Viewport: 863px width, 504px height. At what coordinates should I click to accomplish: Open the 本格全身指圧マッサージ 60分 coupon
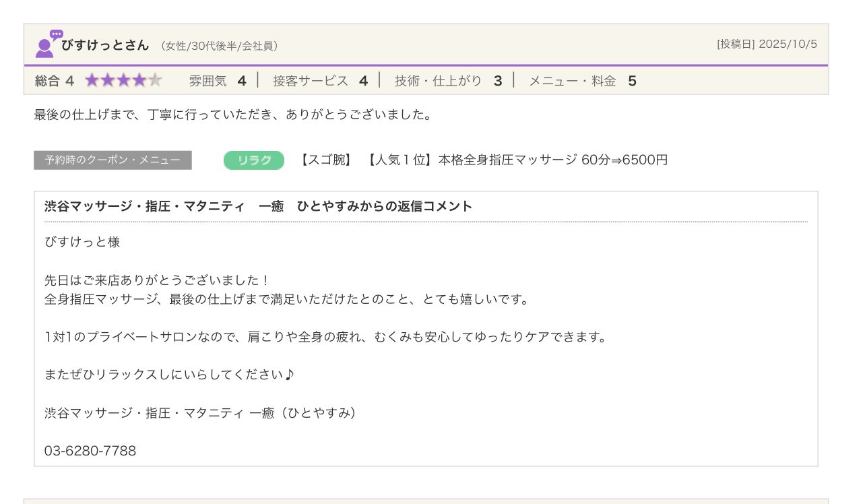coord(482,160)
